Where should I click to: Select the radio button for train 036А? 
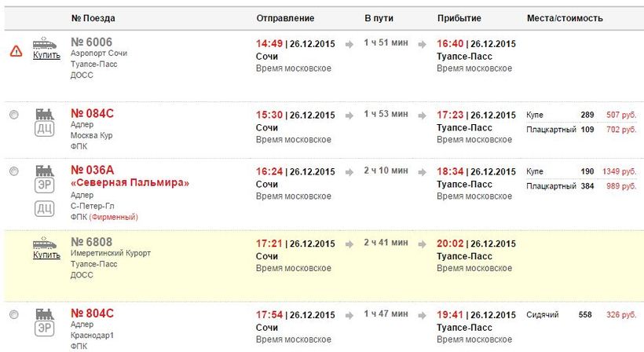(13, 171)
